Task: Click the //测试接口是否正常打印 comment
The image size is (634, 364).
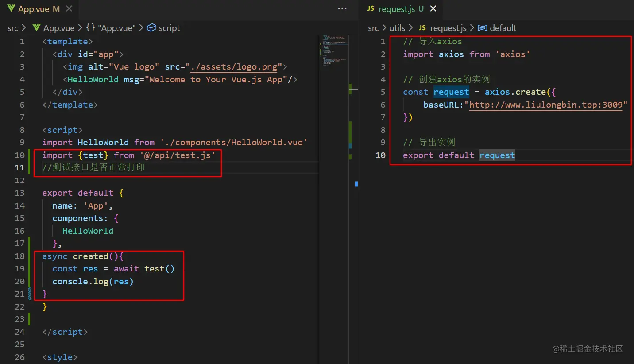Action: (94, 168)
